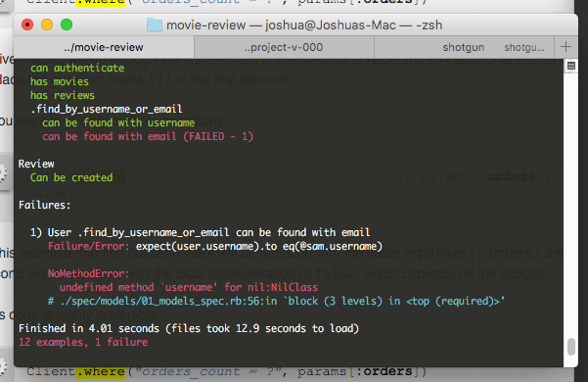Click the 'Review' section heading
This screenshot has width=588, height=382.
click(x=36, y=164)
